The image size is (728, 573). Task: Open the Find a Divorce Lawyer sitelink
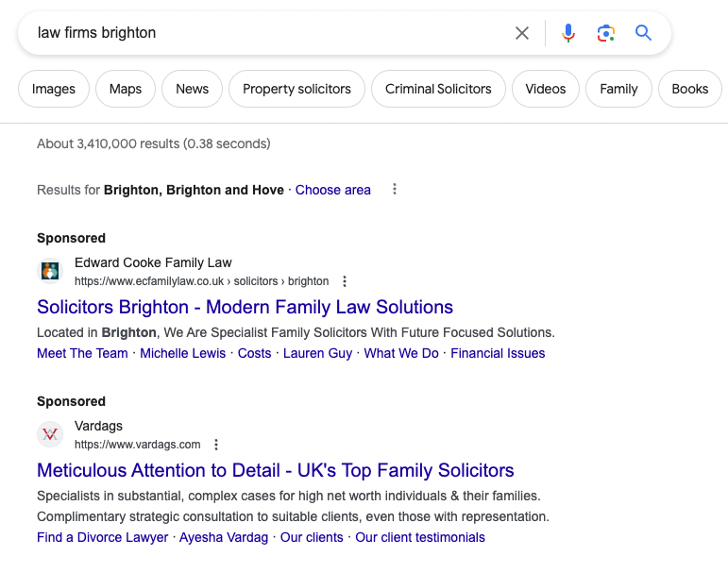coord(103,537)
